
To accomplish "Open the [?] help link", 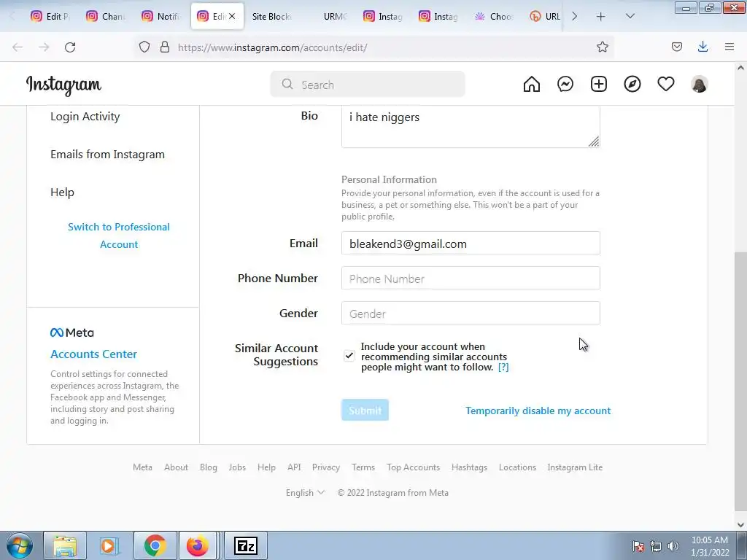I will point(503,367).
